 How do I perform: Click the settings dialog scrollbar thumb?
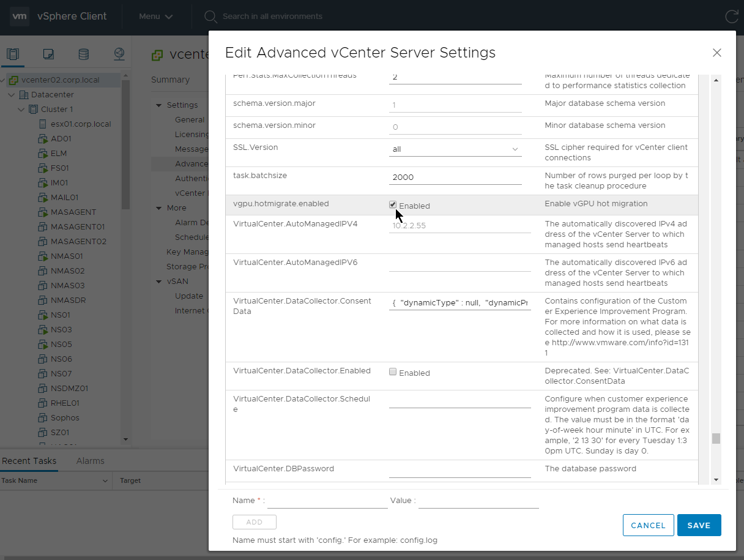(716, 438)
